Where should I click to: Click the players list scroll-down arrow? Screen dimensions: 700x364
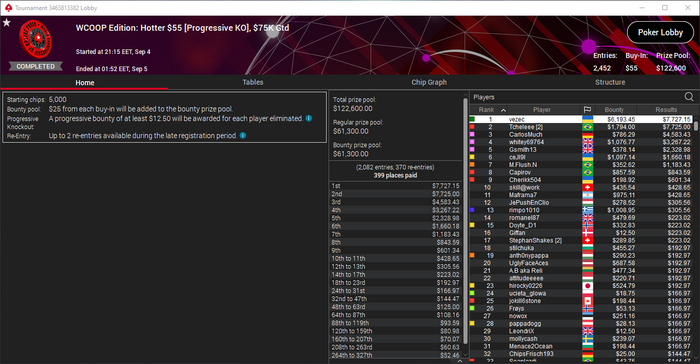click(x=696, y=359)
